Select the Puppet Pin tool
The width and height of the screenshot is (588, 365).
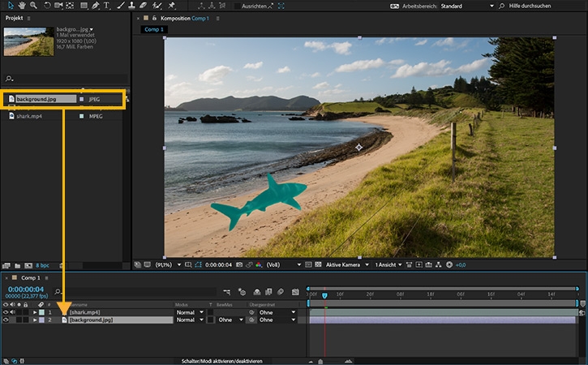pyautogui.click(x=171, y=6)
